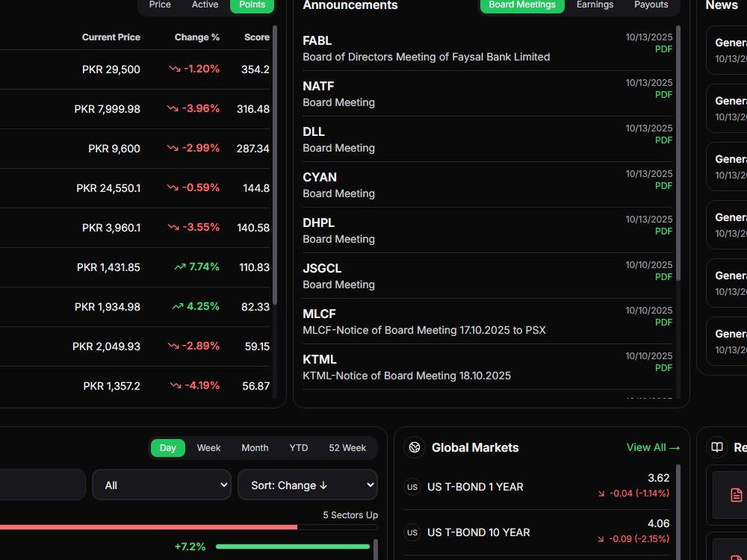Click the Global Markets panel scrollbar
This screenshot has width=747, height=560.
coord(678,512)
